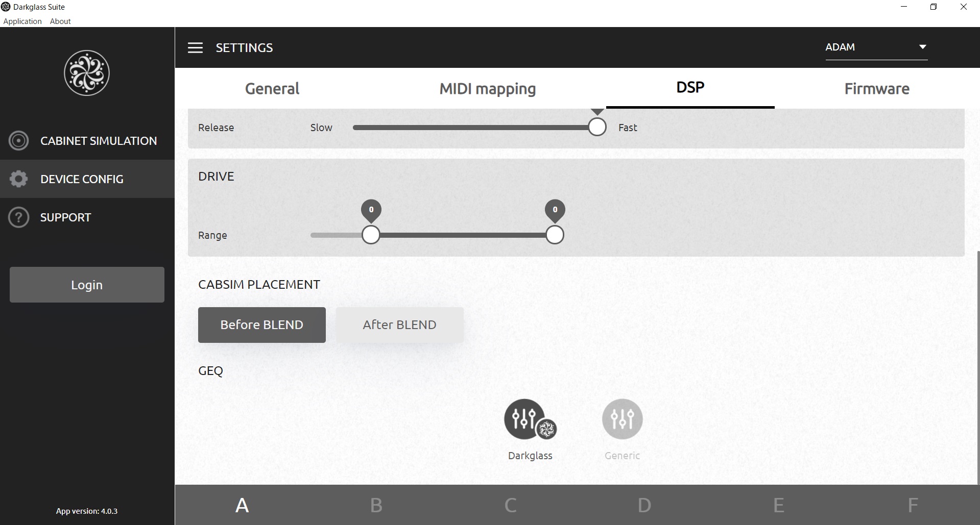The image size is (980, 525).
Task: Click the right Drive Range slider handle
Action: (x=555, y=235)
